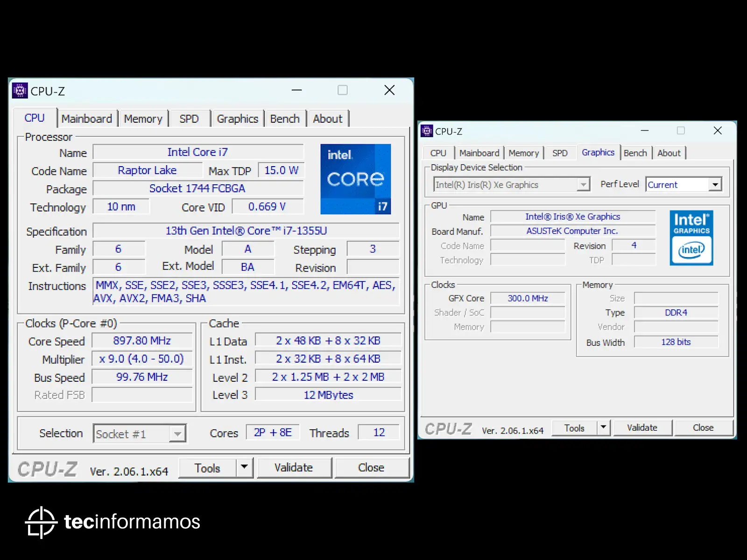This screenshot has width=747, height=560.
Task: Select the SPD tab in the graphics window
Action: (x=560, y=153)
